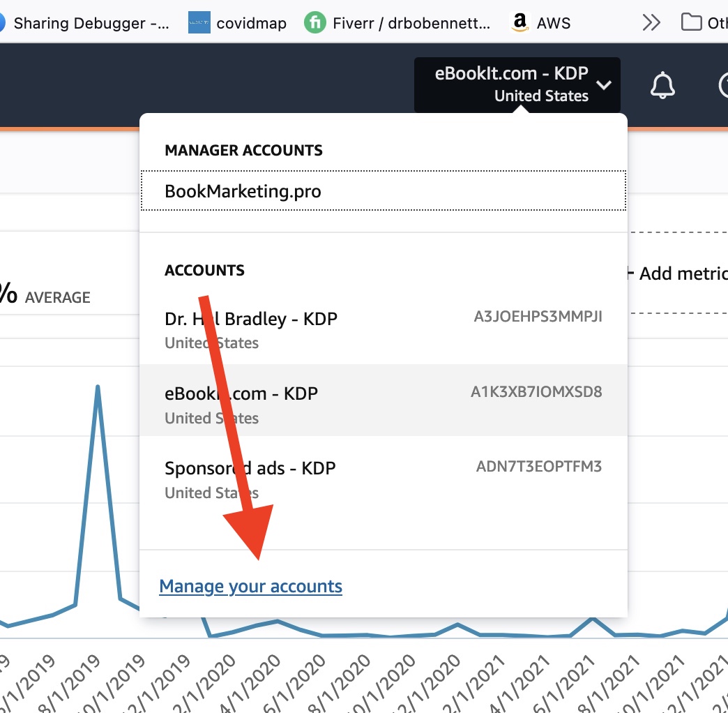
Task: Open the covidmap bookmark
Action: [x=237, y=23]
